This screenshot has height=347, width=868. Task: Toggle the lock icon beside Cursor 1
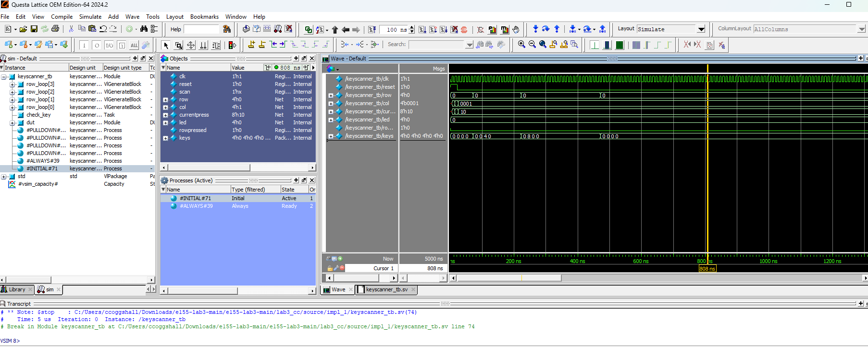coord(330,268)
